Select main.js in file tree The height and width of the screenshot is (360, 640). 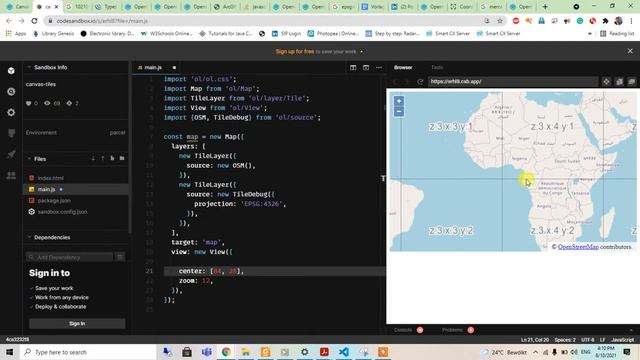coord(46,189)
